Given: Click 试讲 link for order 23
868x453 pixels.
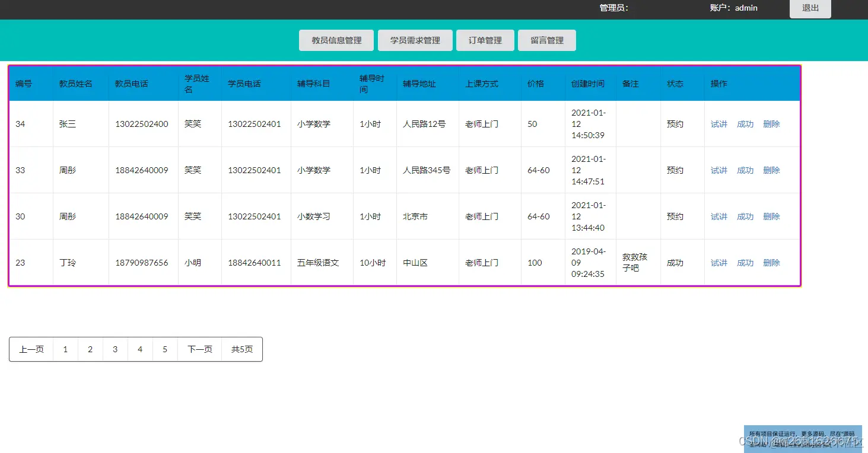Looking at the screenshot, I should tap(719, 263).
